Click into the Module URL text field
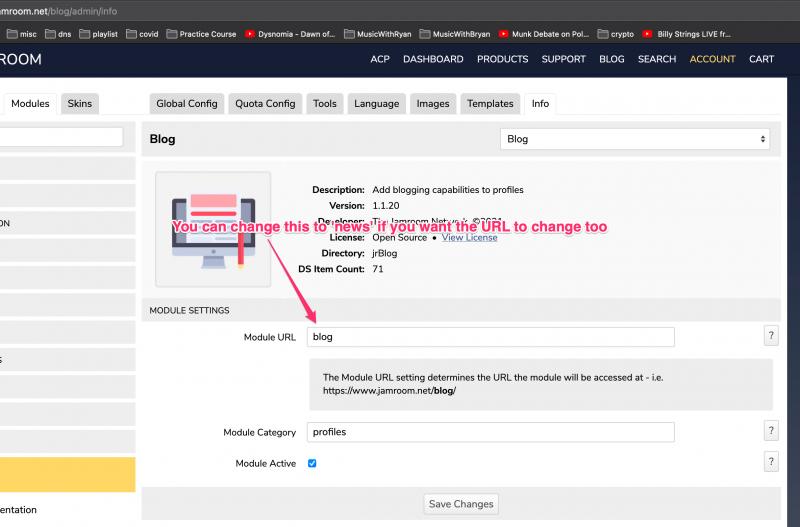800x527 pixels. click(x=490, y=337)
